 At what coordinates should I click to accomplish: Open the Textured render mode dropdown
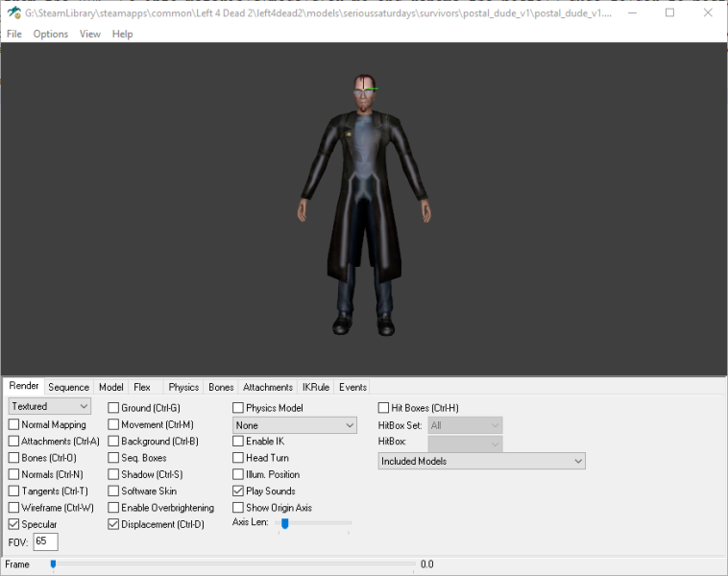(x=50, y=406)
